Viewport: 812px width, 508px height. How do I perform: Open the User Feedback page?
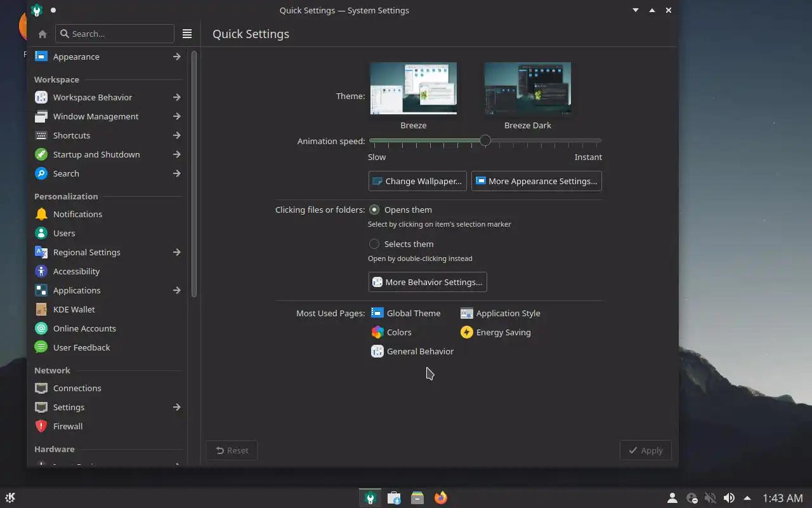(x=108, y=347)
